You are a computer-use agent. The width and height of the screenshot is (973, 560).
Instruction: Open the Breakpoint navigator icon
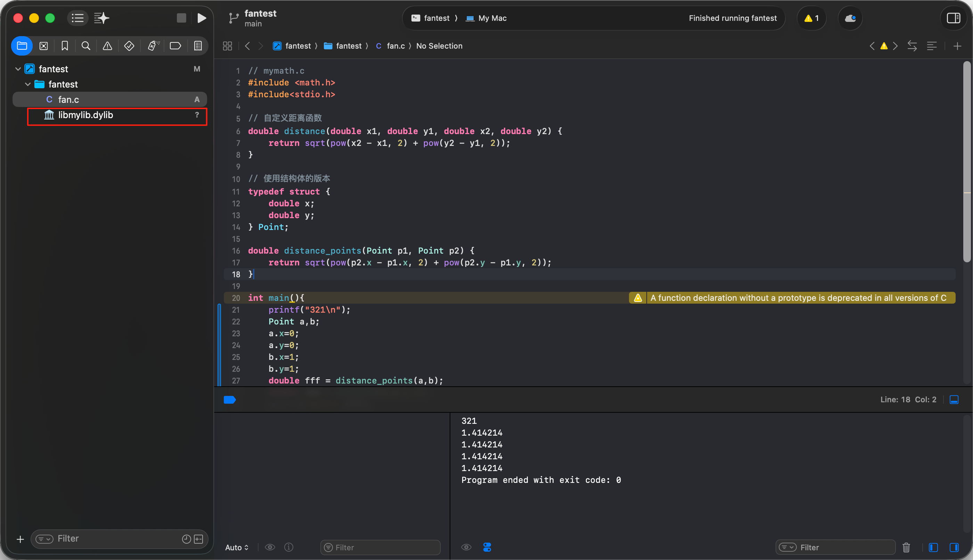point(175,46)
